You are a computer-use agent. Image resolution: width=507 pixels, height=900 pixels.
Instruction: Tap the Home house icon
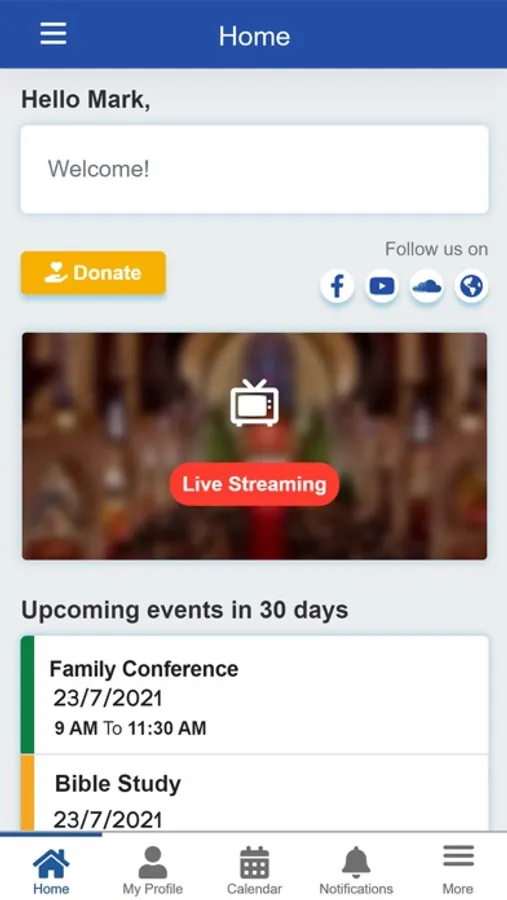click(x=51, y=863)
